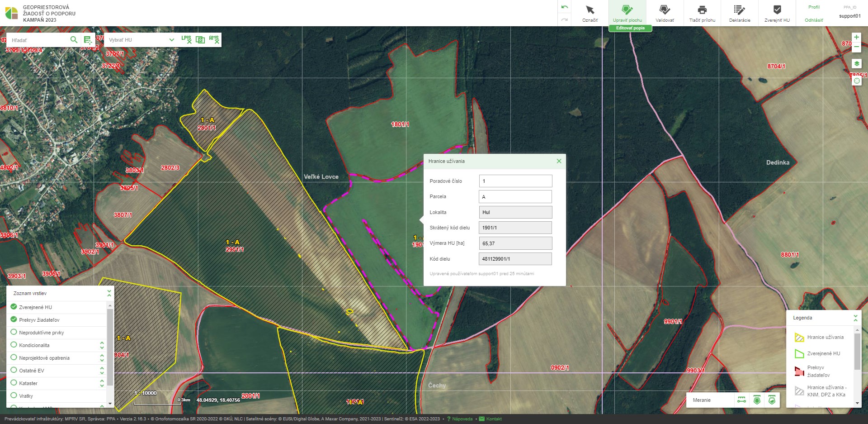Viewport: 868px width, 424px height.
Task: Click the Hranice užívania legend swatch
Action: coord(799,338)
